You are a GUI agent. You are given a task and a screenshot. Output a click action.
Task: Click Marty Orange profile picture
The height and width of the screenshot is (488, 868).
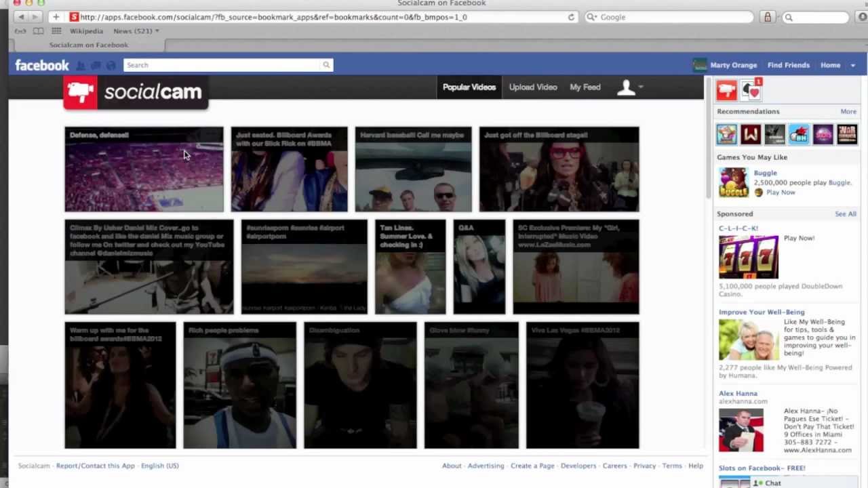700,65
